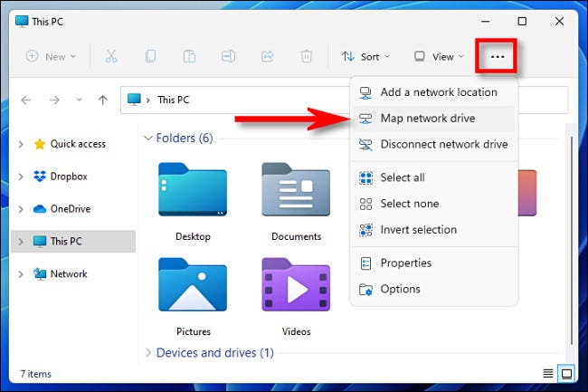Image resolution: width=588 pixels, height=392 pixels.
Task: Go up one folder level arrow
Action: point(103,100)
